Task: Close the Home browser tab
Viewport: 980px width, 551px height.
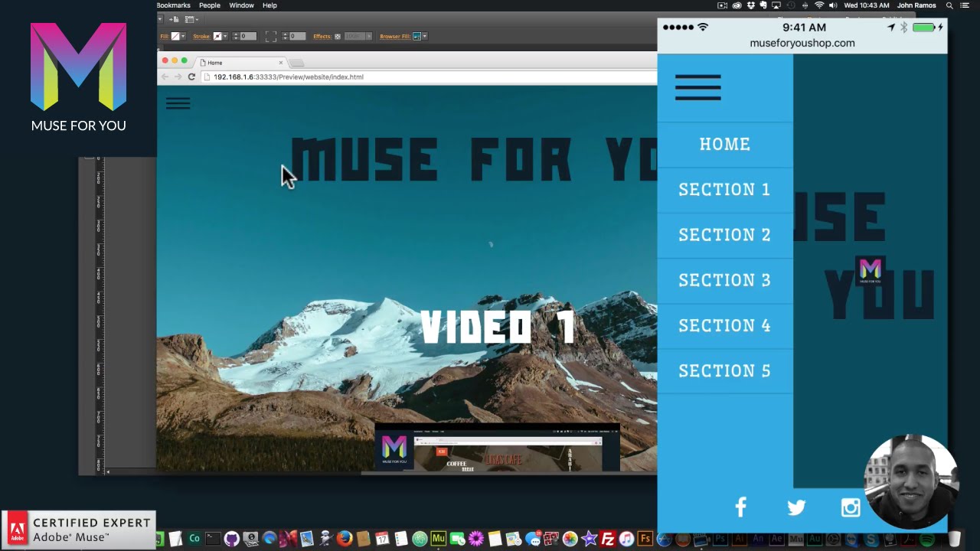Action: click(280, 63)
